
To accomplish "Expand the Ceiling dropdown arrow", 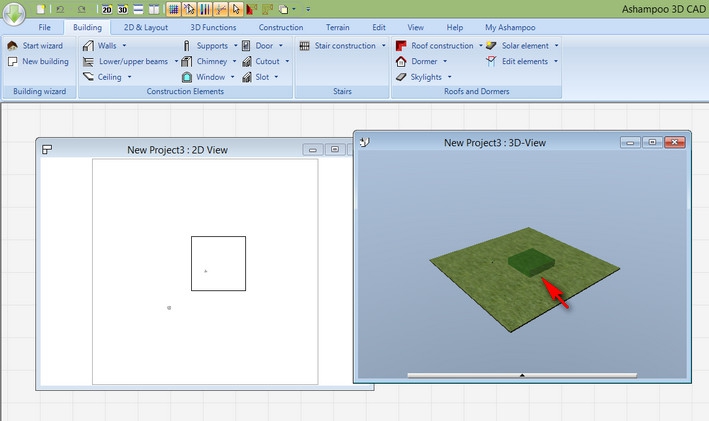I will tap(129, 77).
